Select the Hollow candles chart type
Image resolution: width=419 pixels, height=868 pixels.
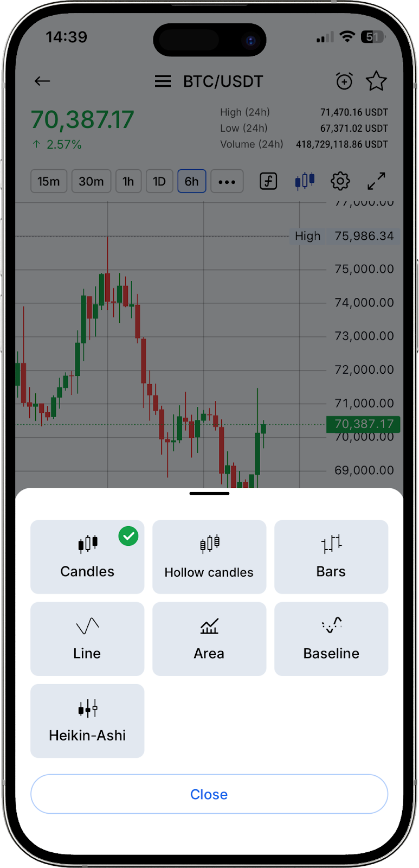click(x=209, y=557)
